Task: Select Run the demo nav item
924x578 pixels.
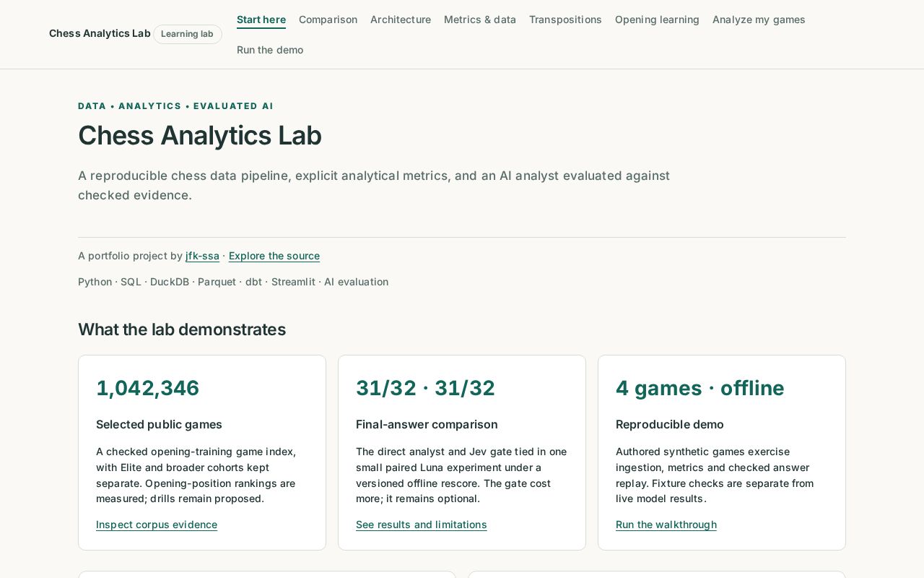Action: pos(270,50)
